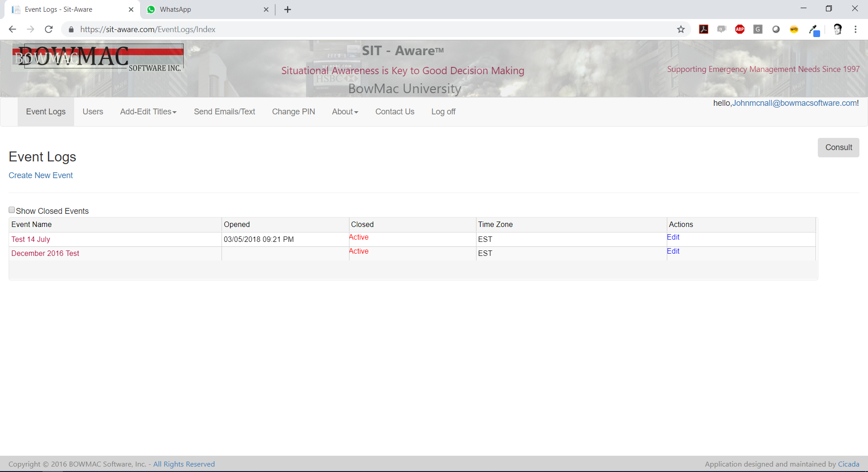Enable the Show Closed Events checkbox

[x=12, y=210]
